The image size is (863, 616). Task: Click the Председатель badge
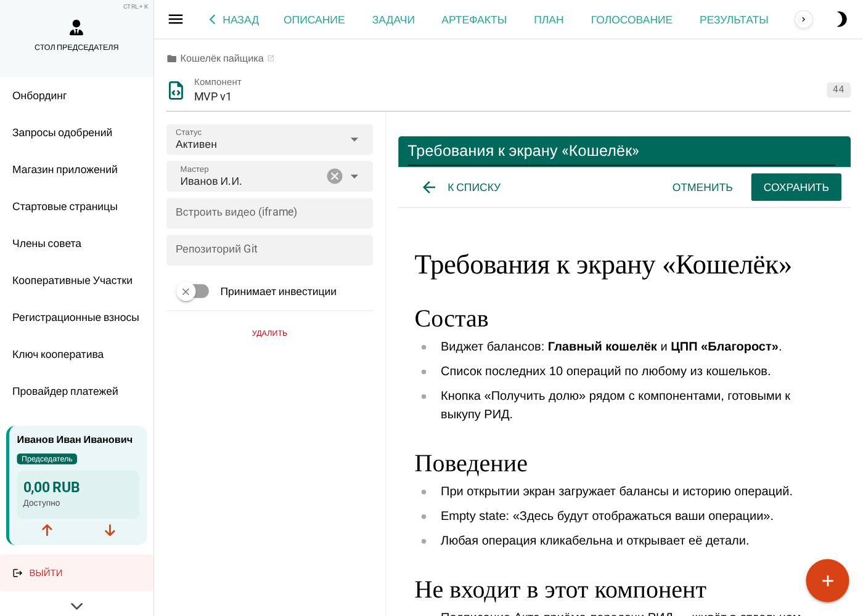pos(47,459)
